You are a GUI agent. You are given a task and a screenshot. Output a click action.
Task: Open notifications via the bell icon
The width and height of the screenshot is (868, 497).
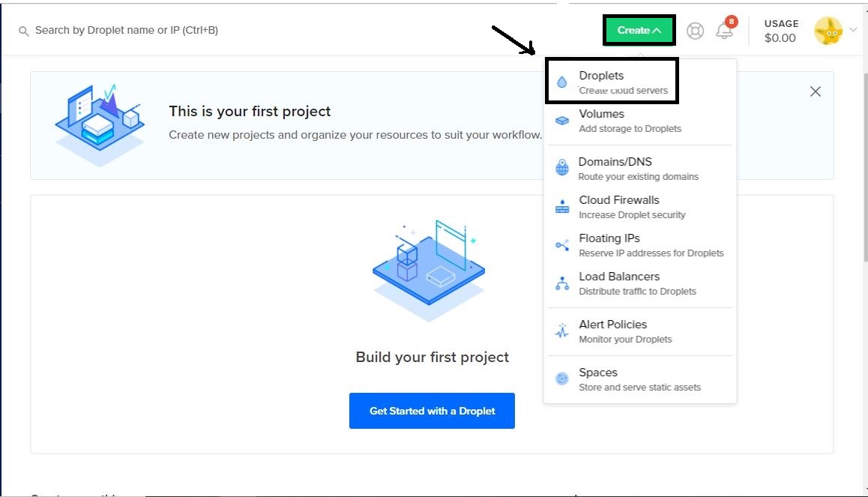coord(724,31)
